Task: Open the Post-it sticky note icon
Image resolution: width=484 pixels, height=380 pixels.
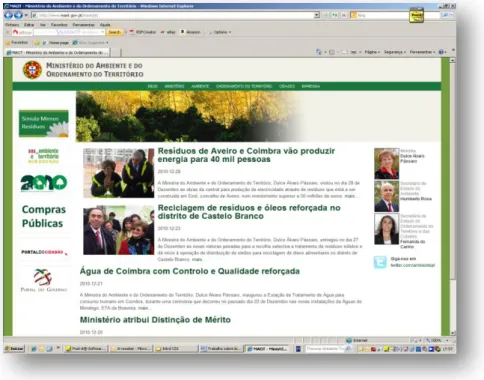Action: coord(416,16)
